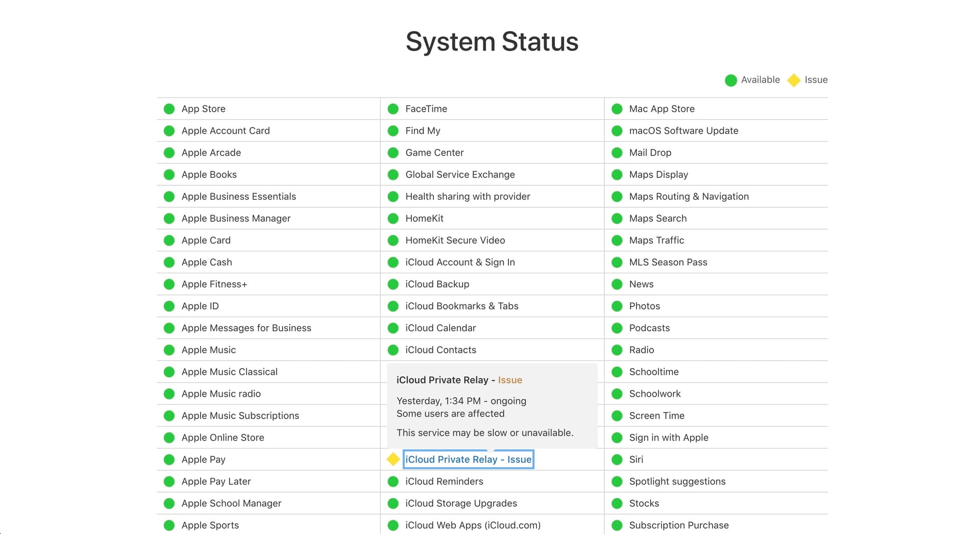Click the orange Issue word in the popup
Screen dimensions: 980x534
(x=510, y=380)
